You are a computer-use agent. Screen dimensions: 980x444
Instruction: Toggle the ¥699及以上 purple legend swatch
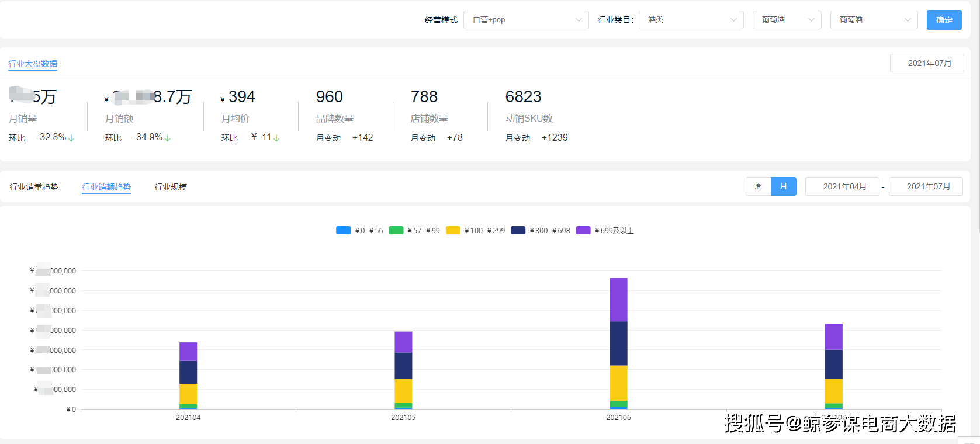(x=583, y=230)
